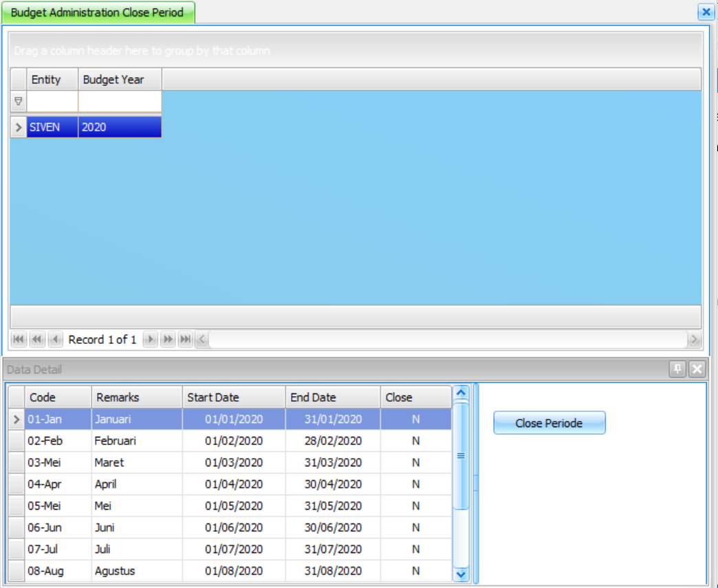Close the Budget Administration tab with X
This screenshot has width=718, height=588.
pos(706,12)
